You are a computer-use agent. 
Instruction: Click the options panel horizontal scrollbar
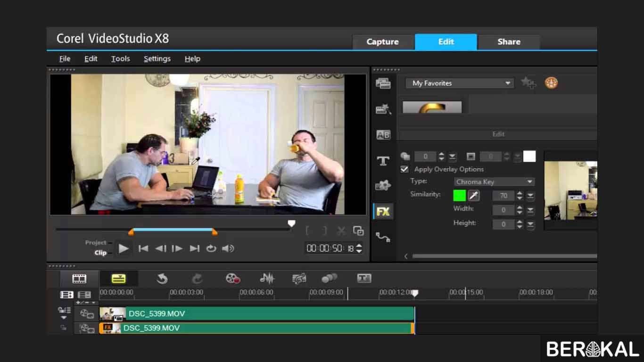point(504,256)
